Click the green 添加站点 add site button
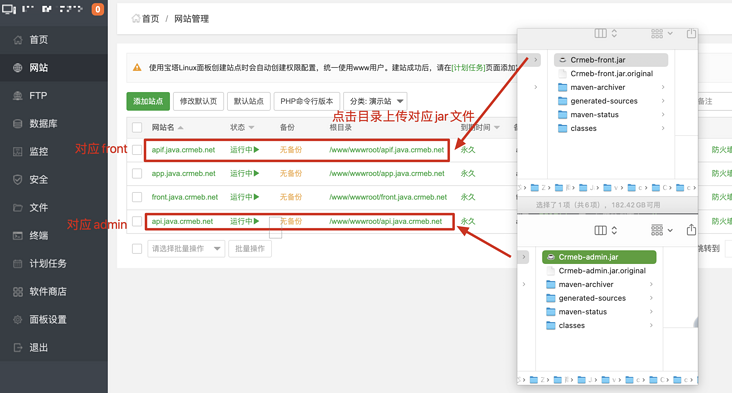Screen dimensions: 732x393 tap(148, 101)
